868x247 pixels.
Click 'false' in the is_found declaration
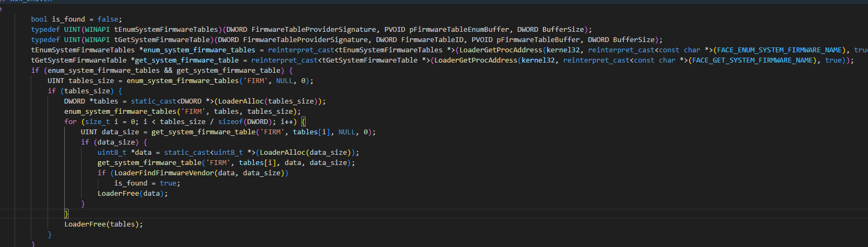tap(107, 19)
